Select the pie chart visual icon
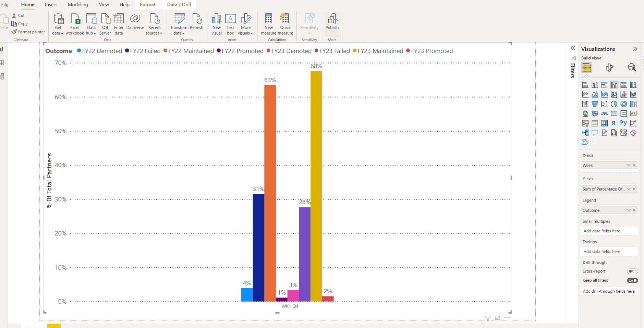 point(614,104)
